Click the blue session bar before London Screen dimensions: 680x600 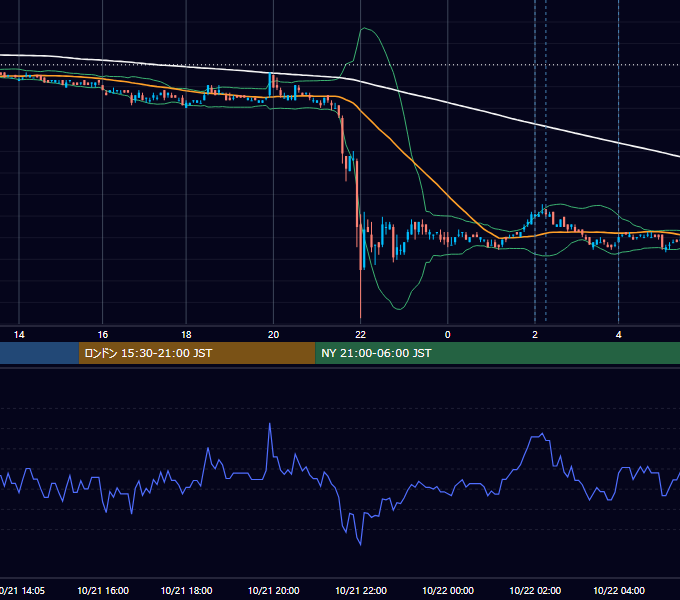click(39, 353)
